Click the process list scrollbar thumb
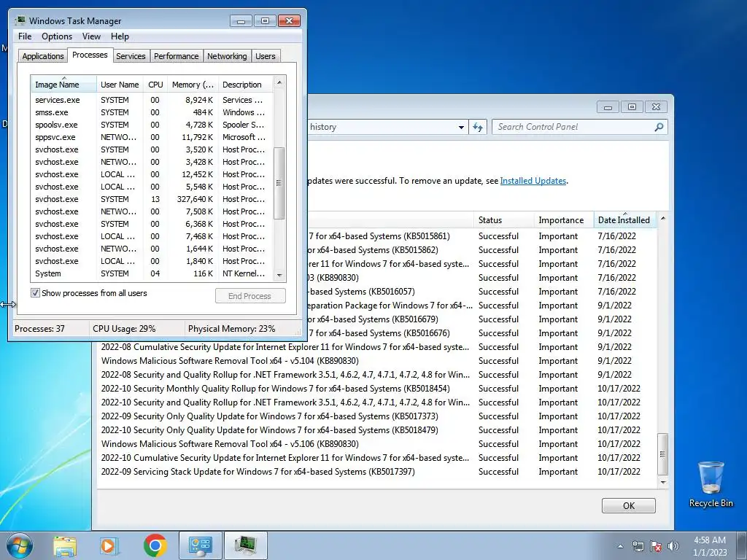The image size is (747, 560). coord(279,183)
